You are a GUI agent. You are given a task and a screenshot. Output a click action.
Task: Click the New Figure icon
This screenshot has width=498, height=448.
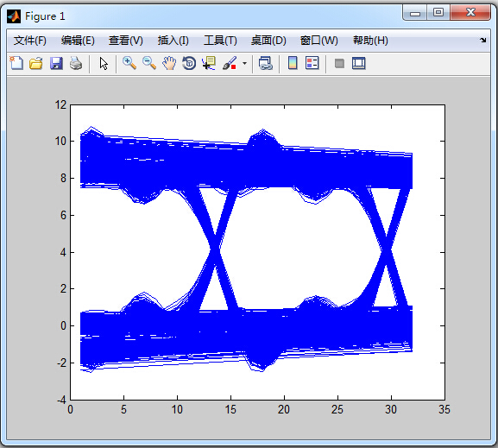(16, 63)
